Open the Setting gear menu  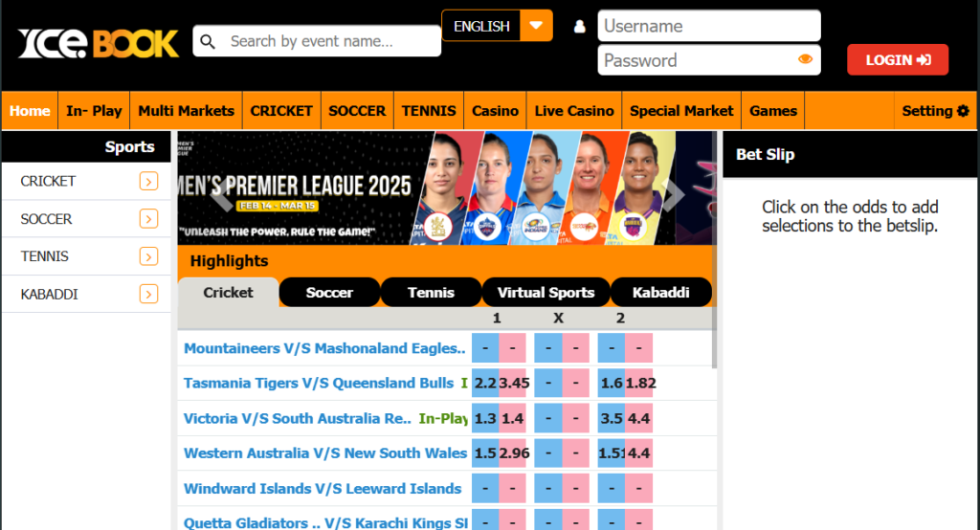935,111
